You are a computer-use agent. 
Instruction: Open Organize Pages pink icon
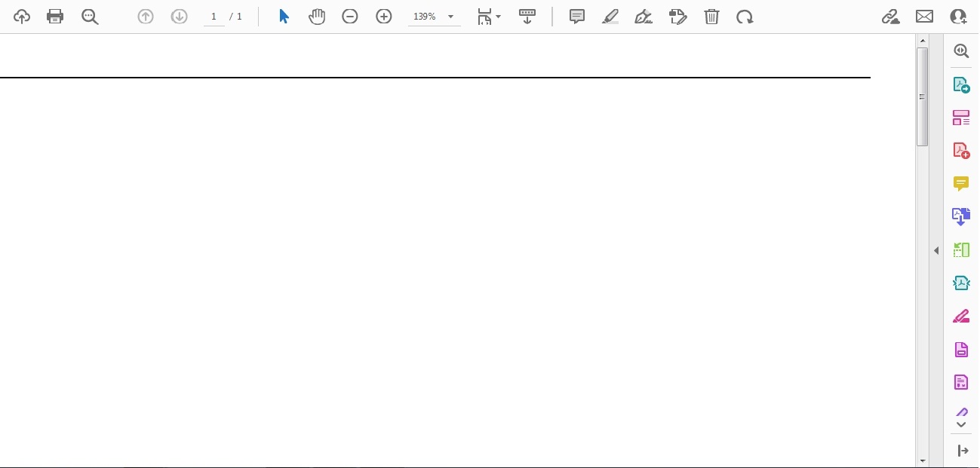(x=961, y=118)
